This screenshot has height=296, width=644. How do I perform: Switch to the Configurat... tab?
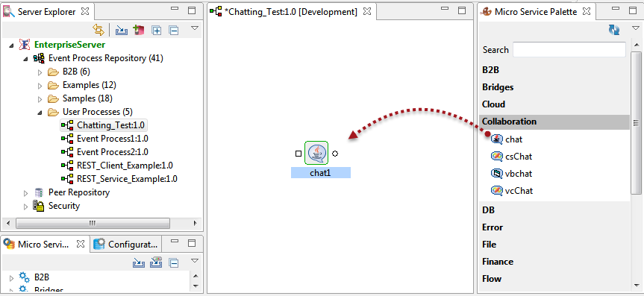click(x=125, y=245)
